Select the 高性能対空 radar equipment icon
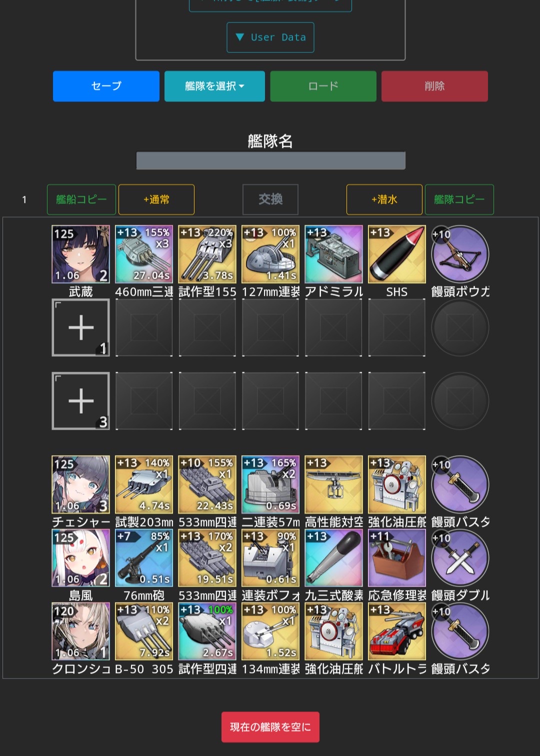Screen dimensions: 540x756 tap(333, 485)
